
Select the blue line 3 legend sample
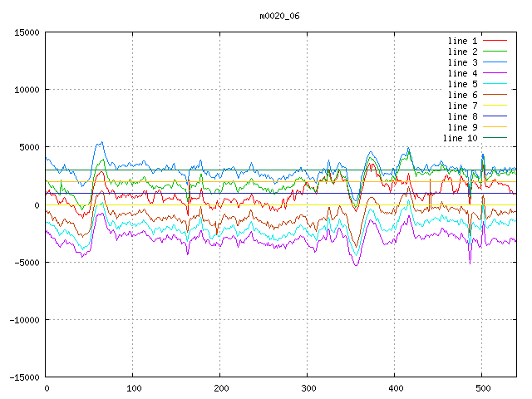[495, 62]
